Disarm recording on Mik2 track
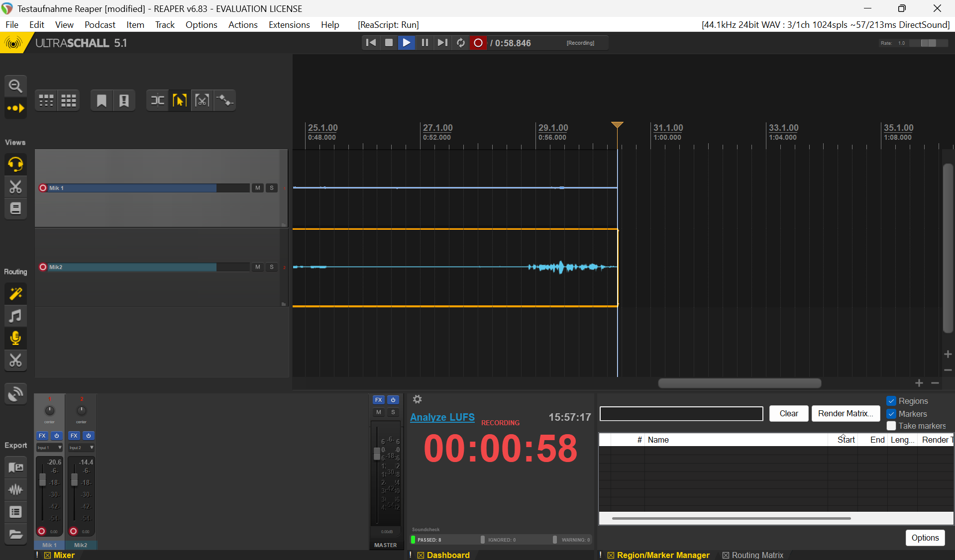This screenshot has width=955, height=560. coord(43,267)
